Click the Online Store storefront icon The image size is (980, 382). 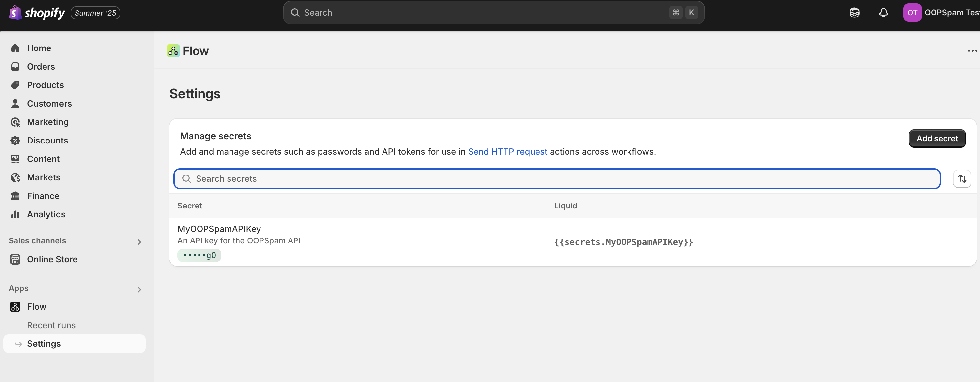tap(15, 259)
